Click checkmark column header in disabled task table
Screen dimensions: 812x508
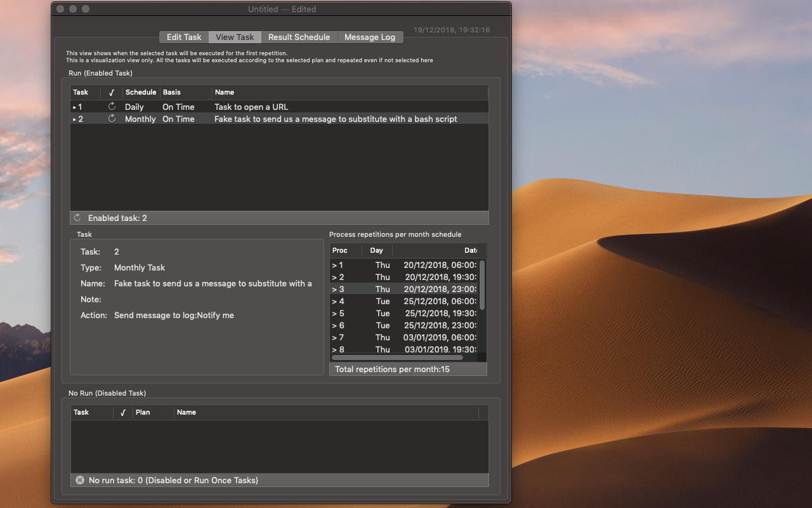[123, 412]
